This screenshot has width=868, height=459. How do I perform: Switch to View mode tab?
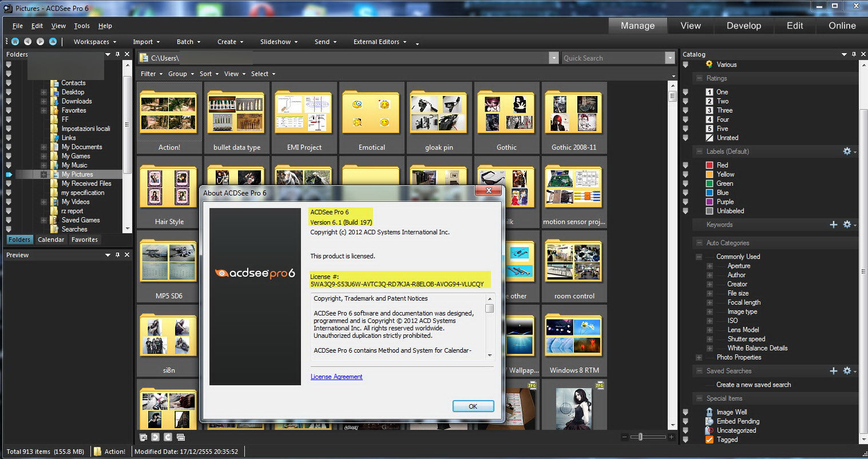tap(691, 26)
